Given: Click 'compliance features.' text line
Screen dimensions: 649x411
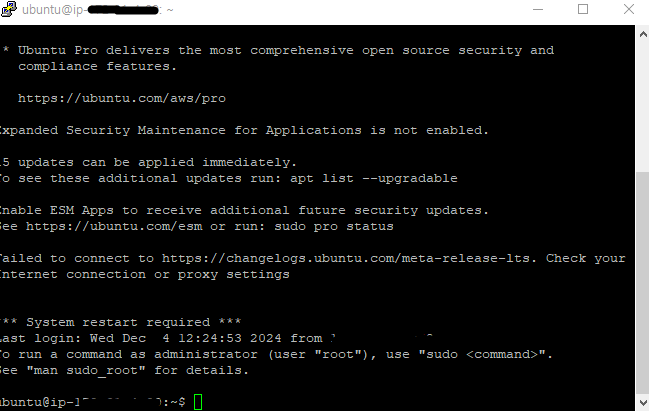Looking at the screenshot, I should [x=97, y=66].
